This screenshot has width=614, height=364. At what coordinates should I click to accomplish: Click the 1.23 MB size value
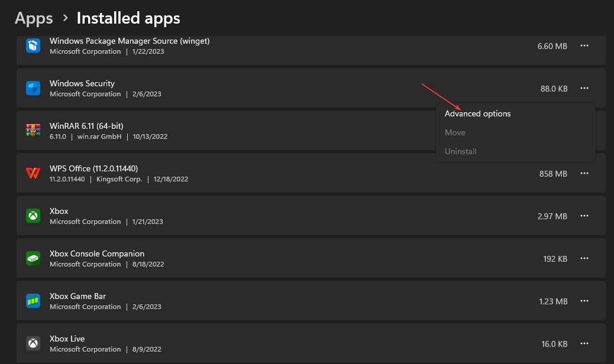(x=553, y=301)
